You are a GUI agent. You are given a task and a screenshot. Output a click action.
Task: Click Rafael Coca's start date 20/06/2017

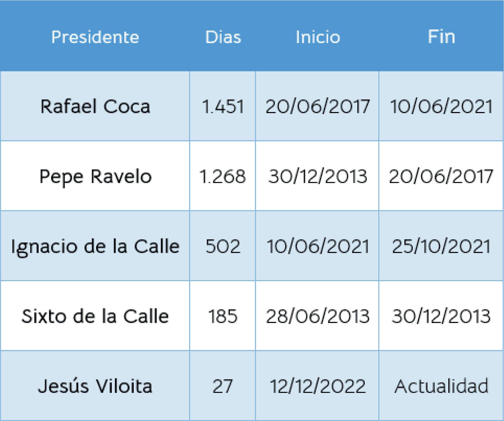(x=317, y=106)
